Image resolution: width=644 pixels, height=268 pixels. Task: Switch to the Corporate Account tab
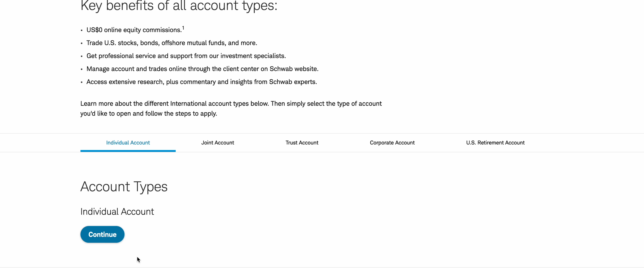[392, 142]
